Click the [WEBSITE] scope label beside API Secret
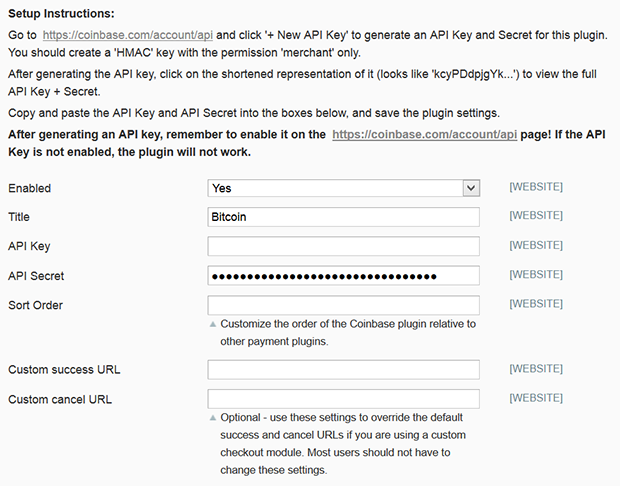Image resolution: width=620 pixels, height=486 pixels. [536, 274]
